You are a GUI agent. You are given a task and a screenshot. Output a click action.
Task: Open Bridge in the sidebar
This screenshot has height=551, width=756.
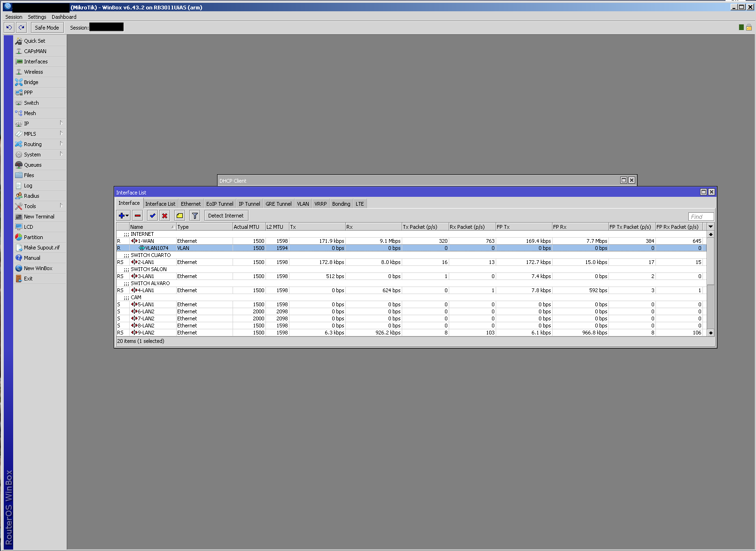click(40, 82)
